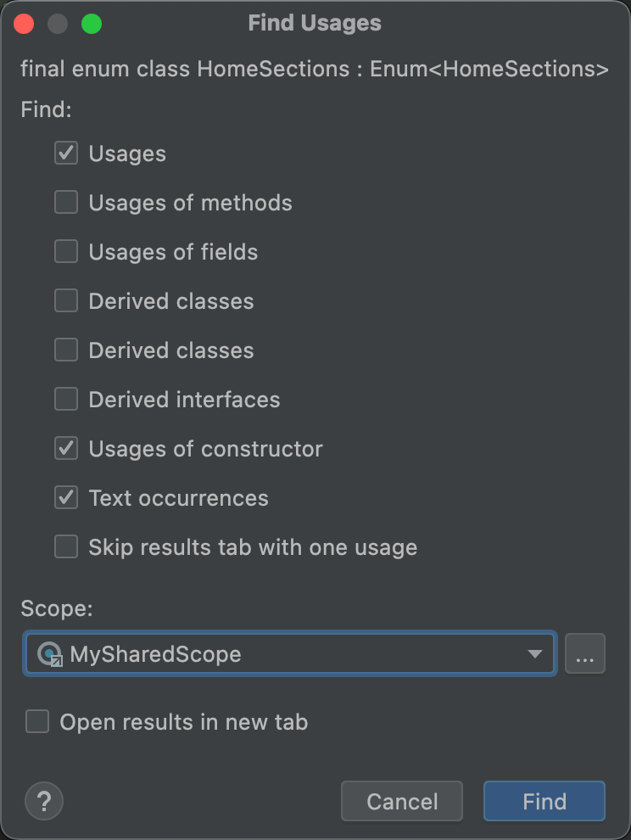631x840 pixels.
Task: Turn off Text occurrences
Action: tap(65, 497)
